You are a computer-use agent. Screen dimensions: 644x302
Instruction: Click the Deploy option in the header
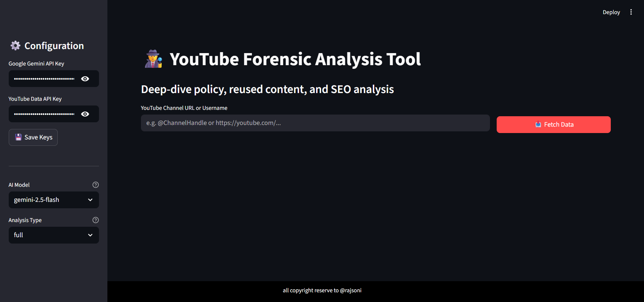pos(611,12)
